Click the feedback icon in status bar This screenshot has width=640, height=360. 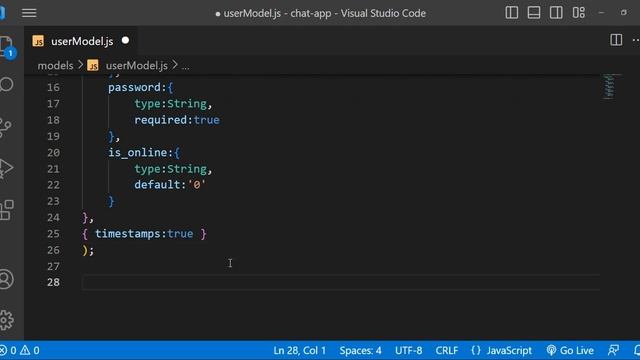pos(613,350)
